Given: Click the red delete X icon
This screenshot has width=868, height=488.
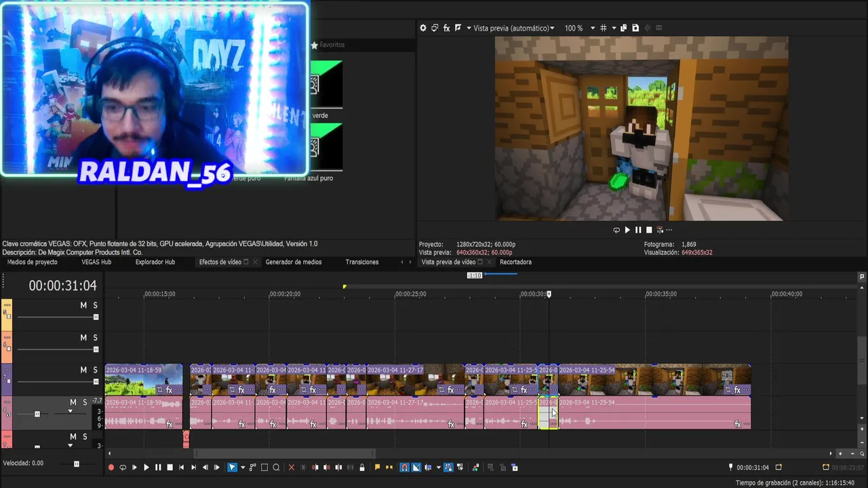Looking at the screenshot, I should pyautogui.click(x=292, y=468).
